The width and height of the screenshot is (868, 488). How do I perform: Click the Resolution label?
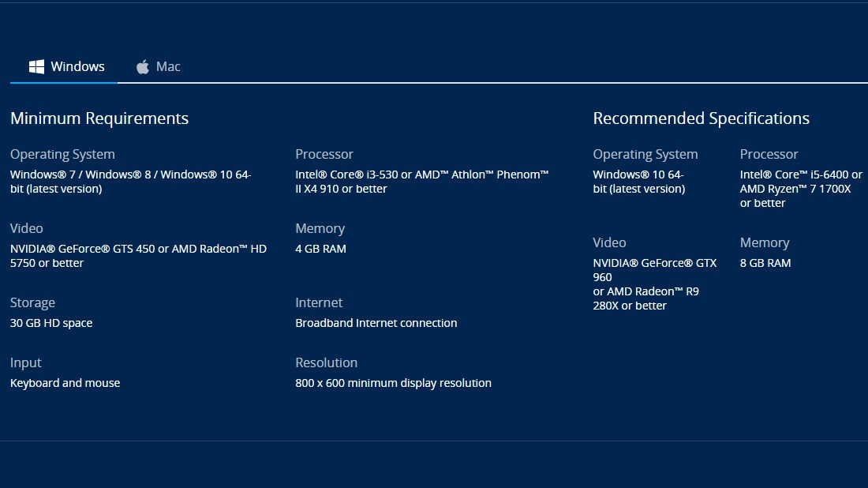326,362
